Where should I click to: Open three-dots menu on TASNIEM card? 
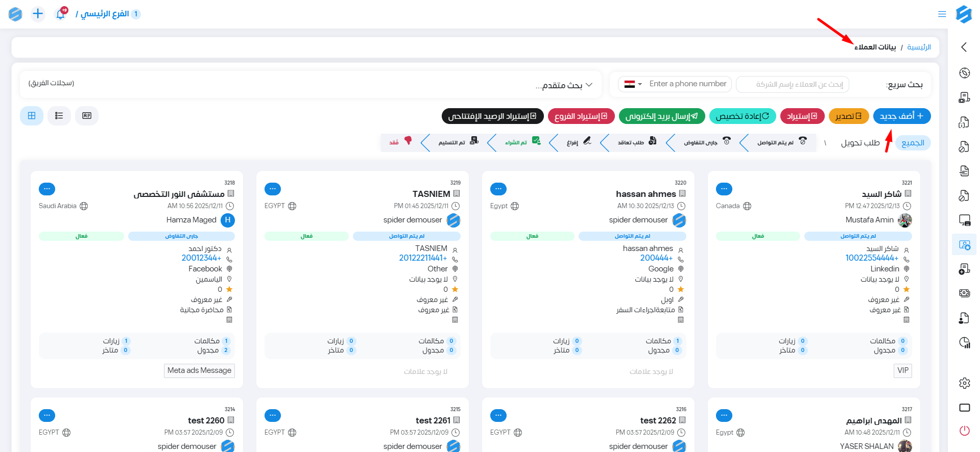[x=273, y=189]
